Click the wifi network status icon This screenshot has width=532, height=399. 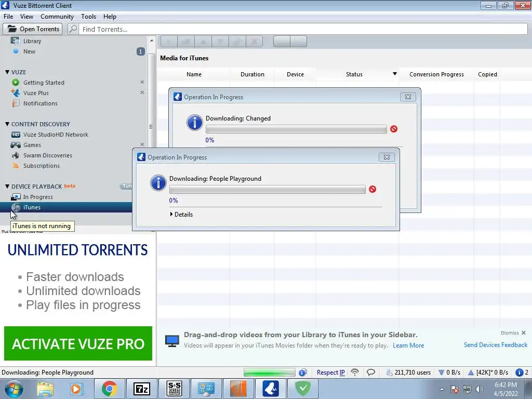355,372
